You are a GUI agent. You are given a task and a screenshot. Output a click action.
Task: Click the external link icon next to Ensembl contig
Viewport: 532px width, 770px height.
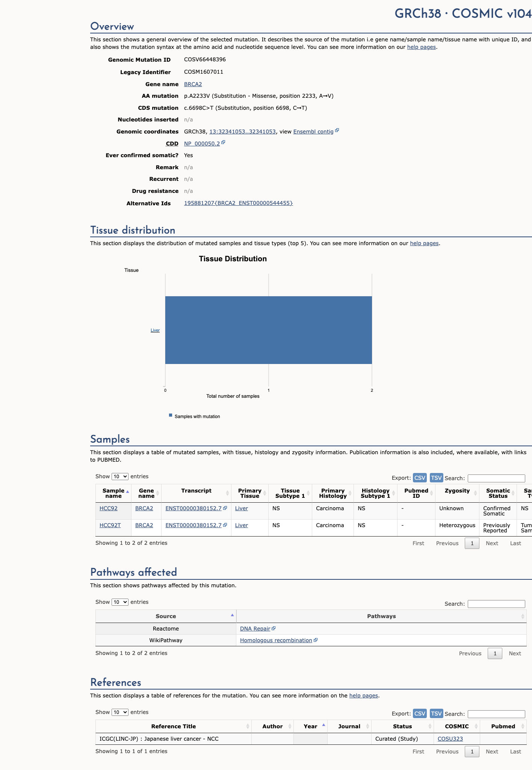337,130
